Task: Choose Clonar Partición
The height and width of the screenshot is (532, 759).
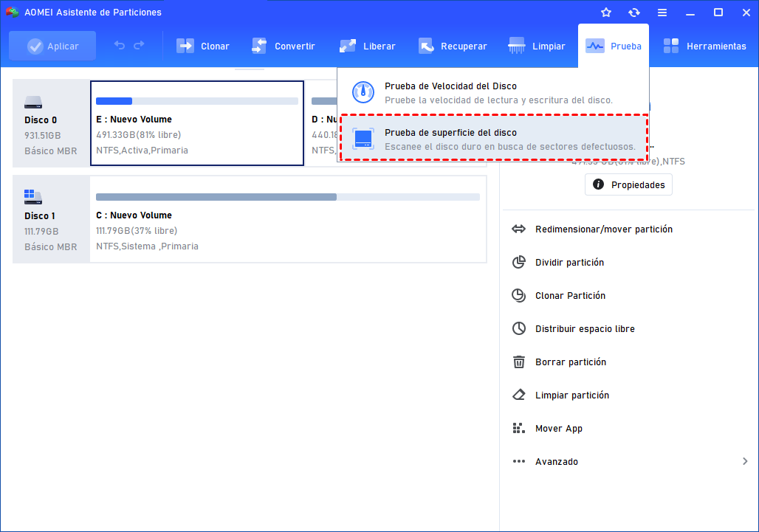Action: click(x=570, y=295)
